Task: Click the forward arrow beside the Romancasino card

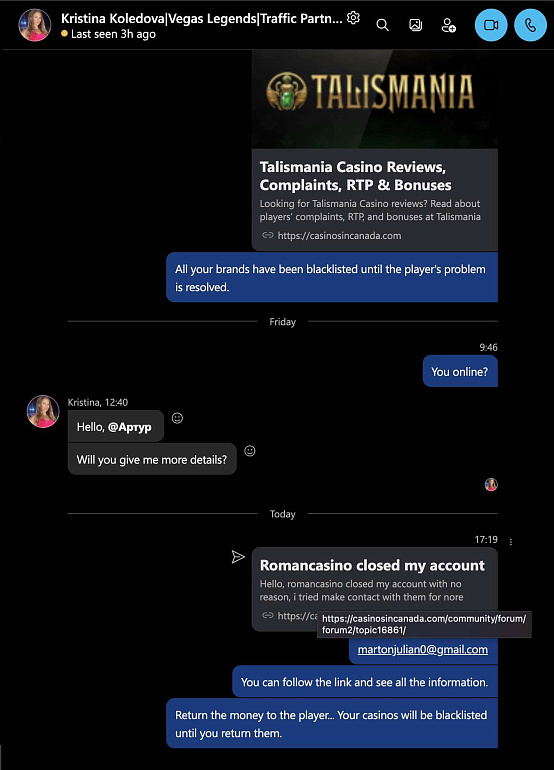Action: point(238,557)
